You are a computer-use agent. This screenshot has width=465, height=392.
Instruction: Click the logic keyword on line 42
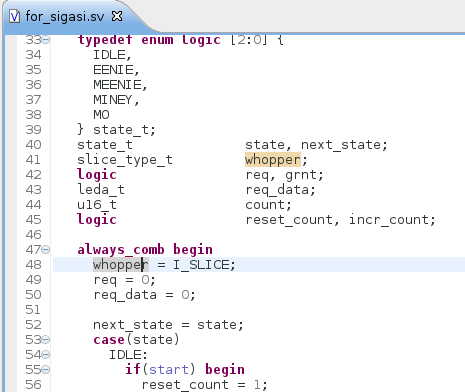pos(97,175)
